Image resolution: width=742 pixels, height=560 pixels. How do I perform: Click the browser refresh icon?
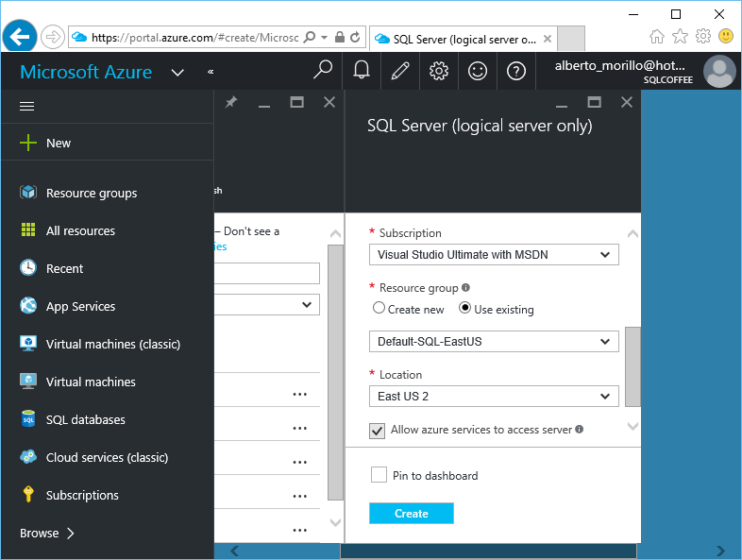pos(355,37)
